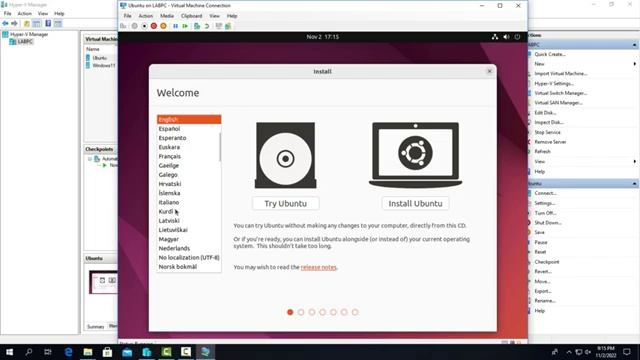Expand the View submenu arrow in Actions
The width and height of the screenshot is (640, 360).
(635, 162)
